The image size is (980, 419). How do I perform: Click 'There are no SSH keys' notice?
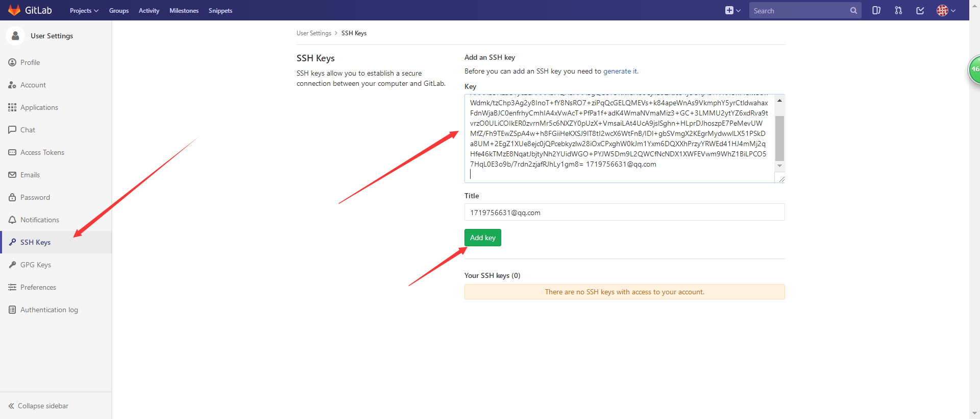coord(624,292)
